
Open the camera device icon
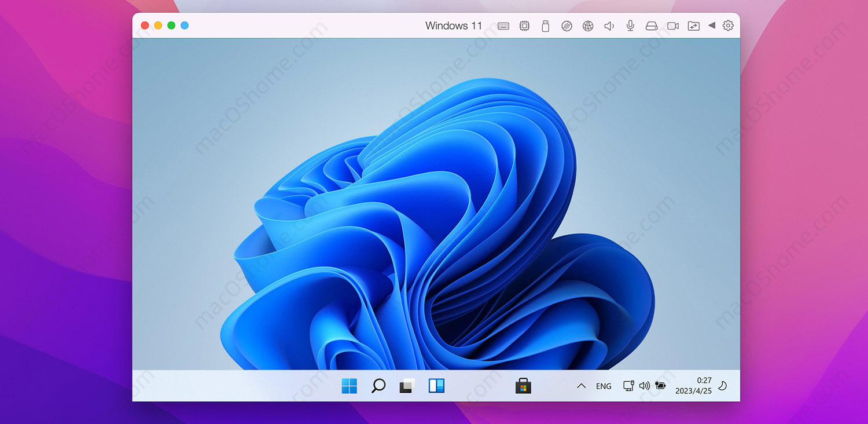click(672, 25)
